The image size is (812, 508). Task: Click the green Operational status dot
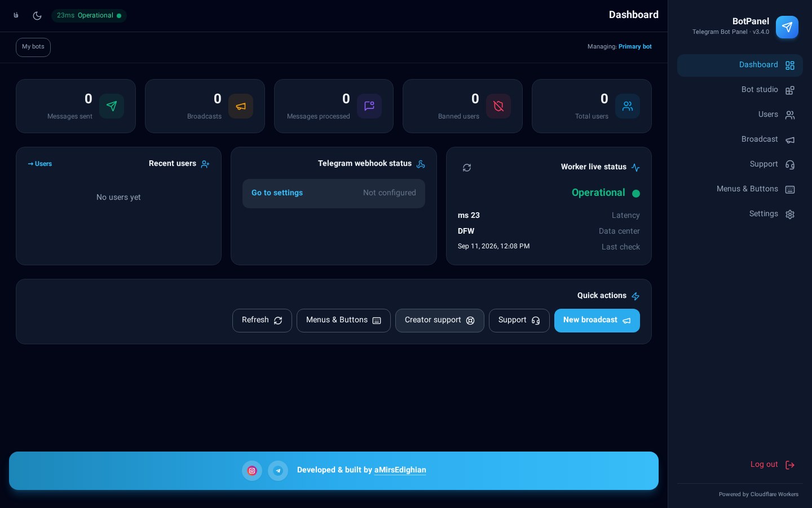click(636, 194)
